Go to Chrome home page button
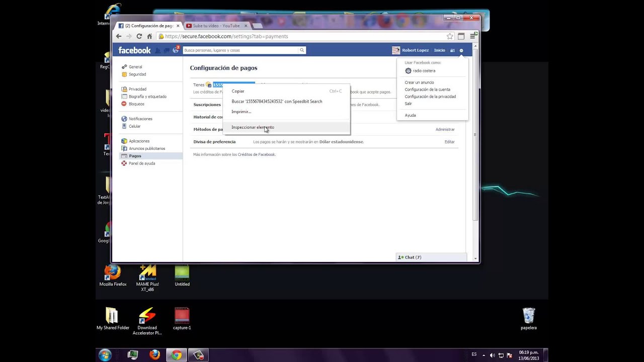 point(149,36)
